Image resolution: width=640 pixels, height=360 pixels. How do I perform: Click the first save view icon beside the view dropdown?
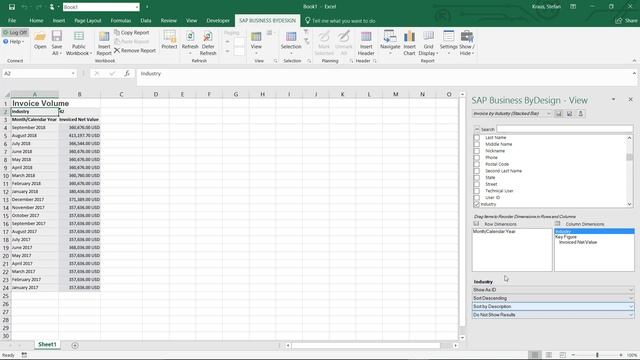point(558,113)
